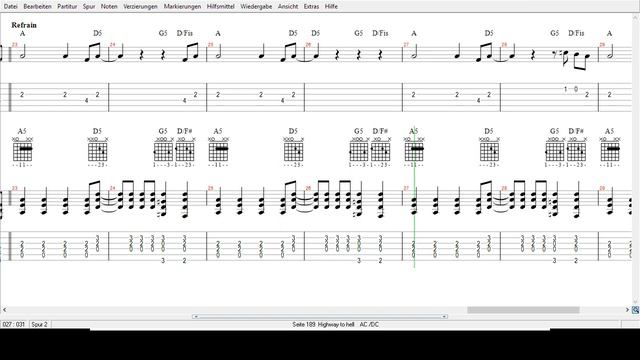640x360 pixels.
Task: Click the right arrow of the thin slider bar
Action: pyautogui.click(x=445, y=316)
